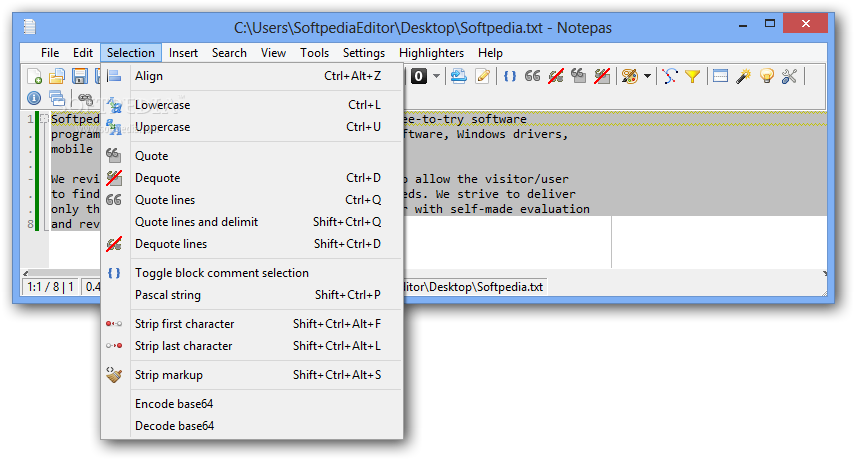Choose Toggle block comment selection
Image resolution: width=855 pixels, height=460 pixels.
pyautogui.click(x=252, y=273)
